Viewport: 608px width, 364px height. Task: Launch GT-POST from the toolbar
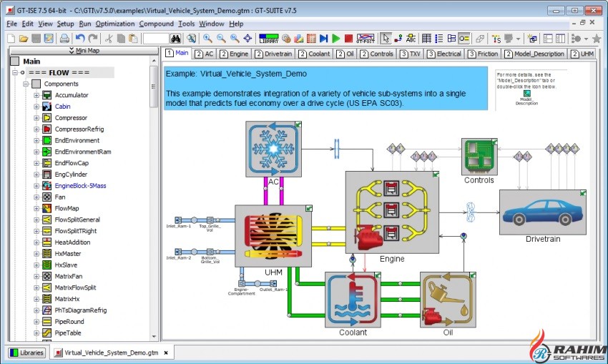coord(365,38)
